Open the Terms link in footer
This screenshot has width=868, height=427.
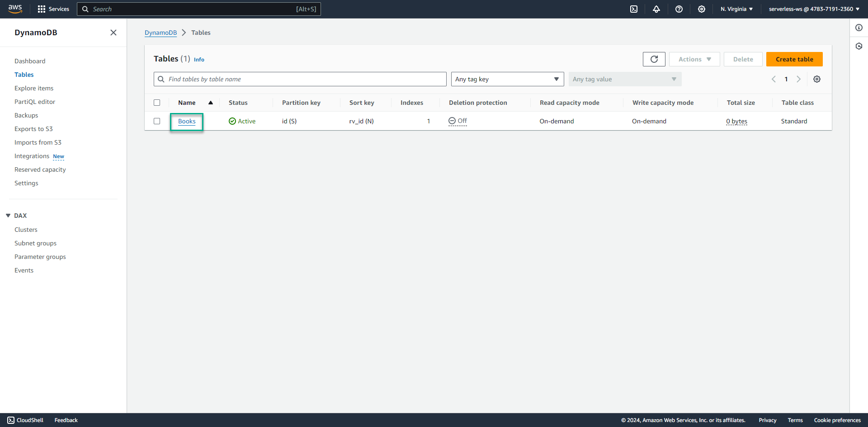795,420
